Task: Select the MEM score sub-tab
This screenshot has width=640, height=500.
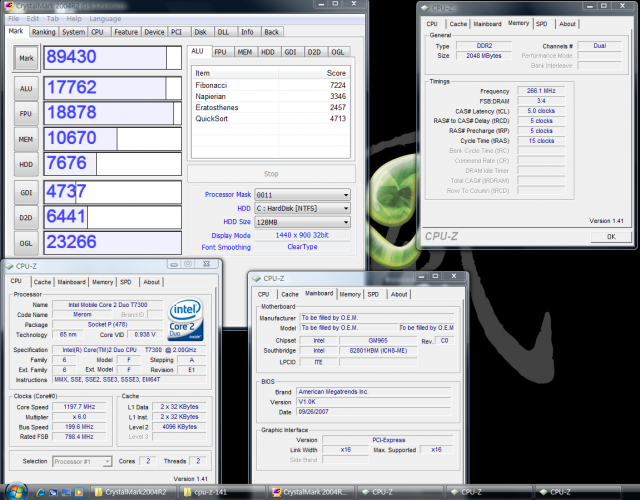Action: 244,52
